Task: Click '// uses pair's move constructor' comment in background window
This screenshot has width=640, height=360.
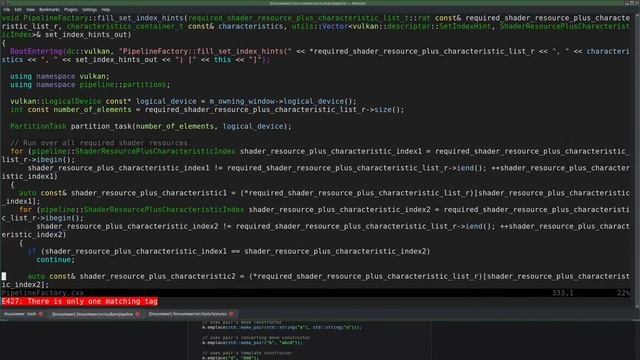Action: coord(242,322)
